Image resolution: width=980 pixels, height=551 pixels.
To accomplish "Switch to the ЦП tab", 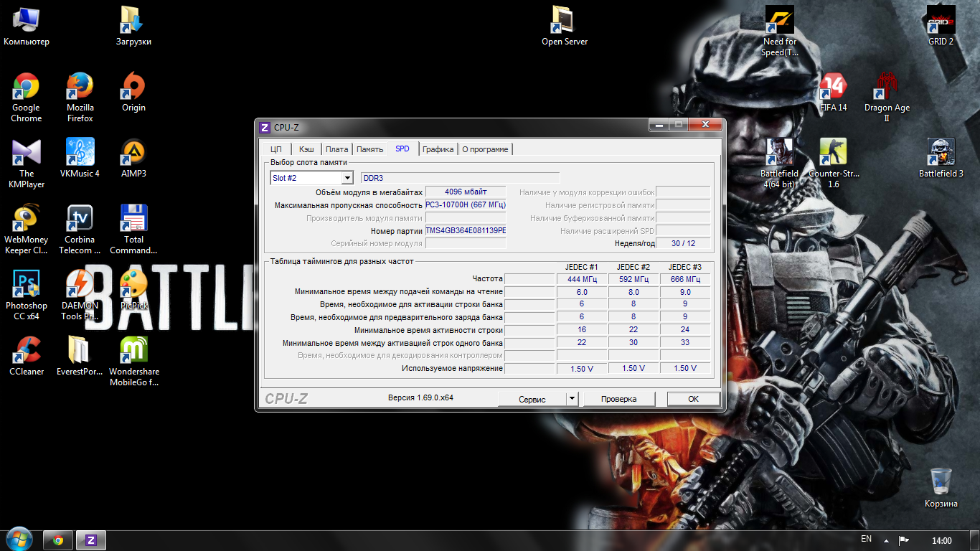I will 275,149.
